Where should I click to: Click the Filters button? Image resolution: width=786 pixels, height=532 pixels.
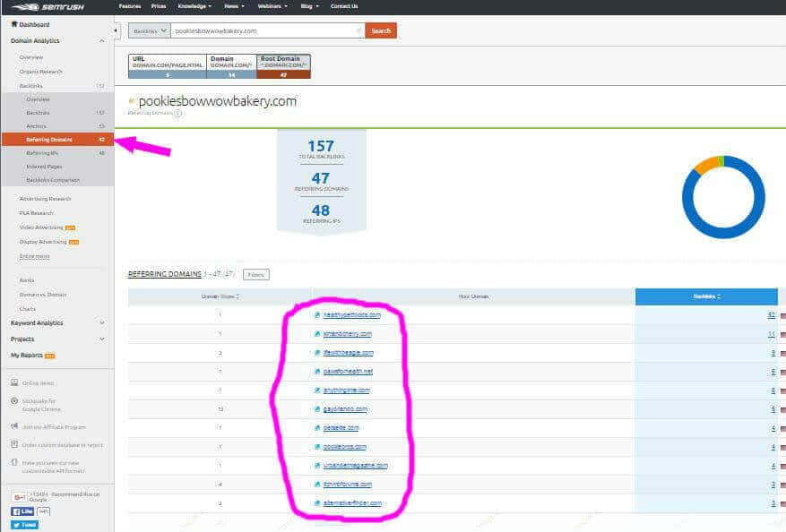pyautogui.click(x=256, y=275)
